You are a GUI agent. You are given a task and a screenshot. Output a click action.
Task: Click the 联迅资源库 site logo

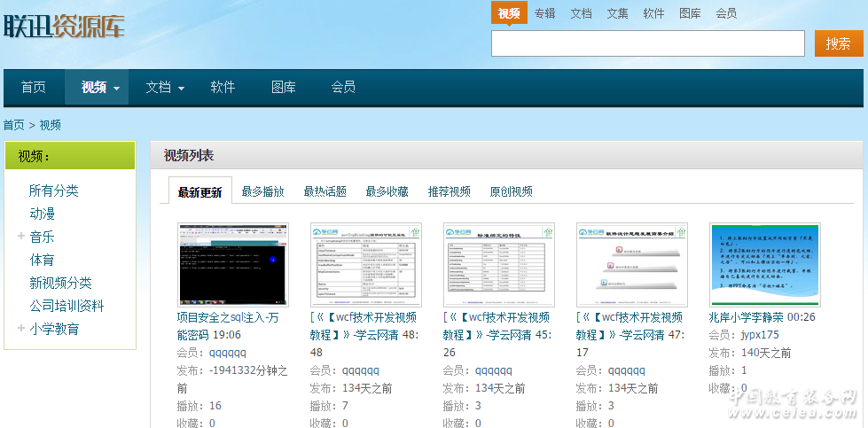pyautogui.click(x=64, y=27)
